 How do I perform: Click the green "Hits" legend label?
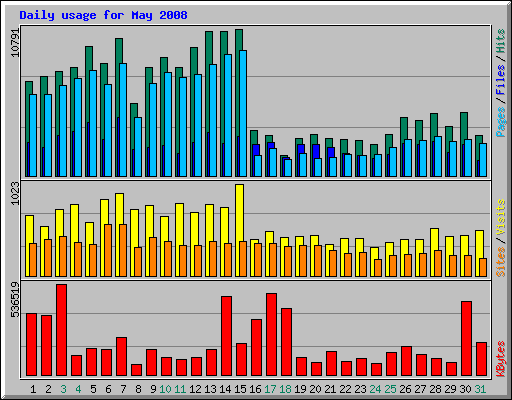[x=501, y=41]
